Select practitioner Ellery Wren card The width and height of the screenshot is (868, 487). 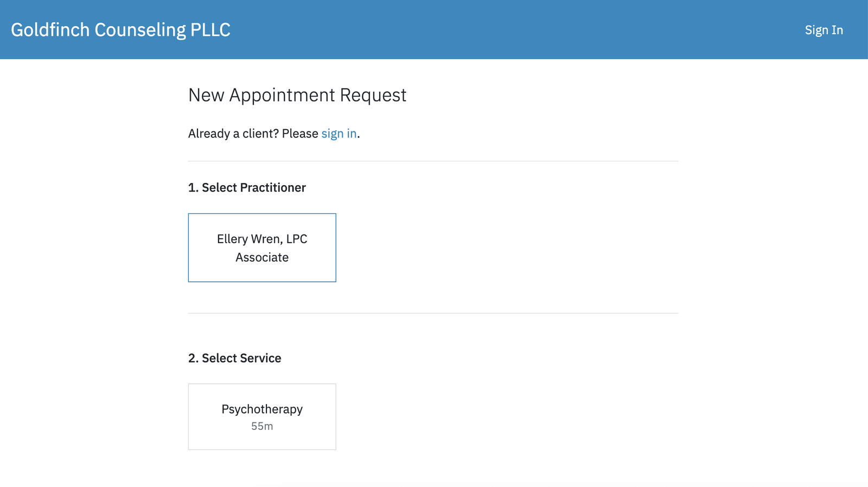coord(262,248)
